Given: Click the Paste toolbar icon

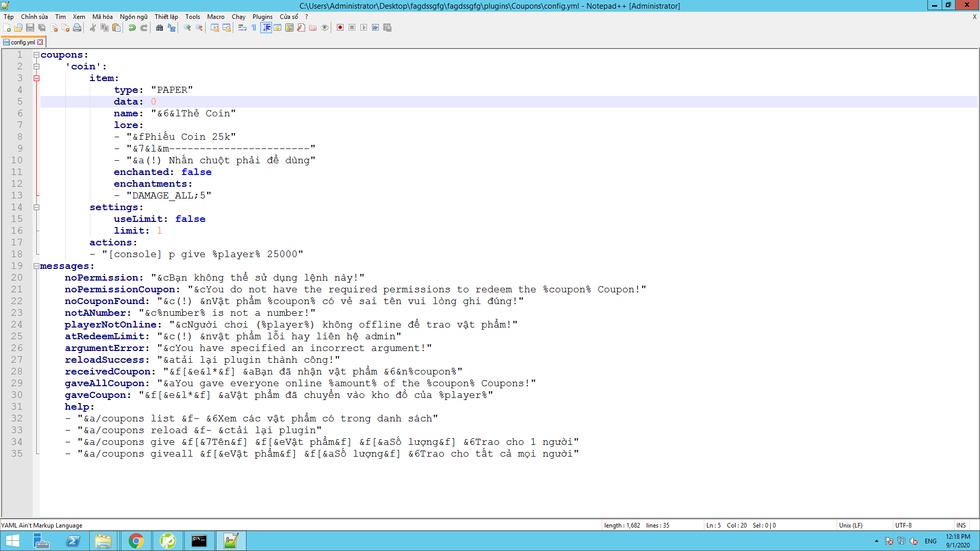Looking at the screenshot, I should (116, 28).
